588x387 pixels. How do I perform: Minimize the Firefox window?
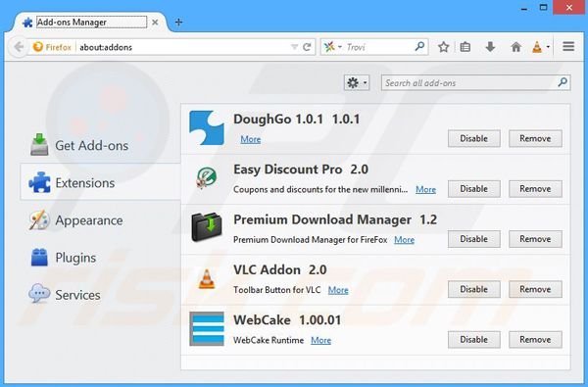pos(524,8)
